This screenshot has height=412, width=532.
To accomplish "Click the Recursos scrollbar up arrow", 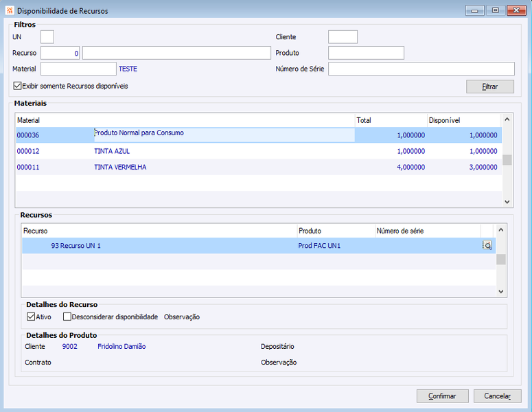I will (x=501, y=230).
